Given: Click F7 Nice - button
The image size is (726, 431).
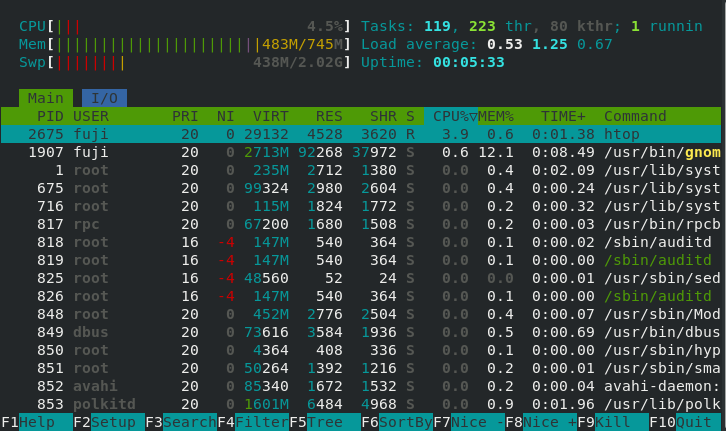Looking at the screenshot, I should (x=469, y=422).
